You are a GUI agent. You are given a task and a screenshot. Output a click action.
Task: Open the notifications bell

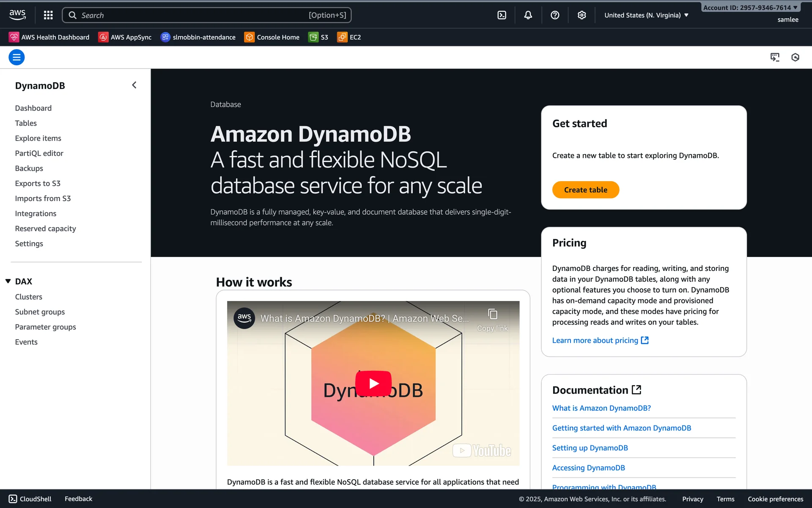click(x=528, y=15)
